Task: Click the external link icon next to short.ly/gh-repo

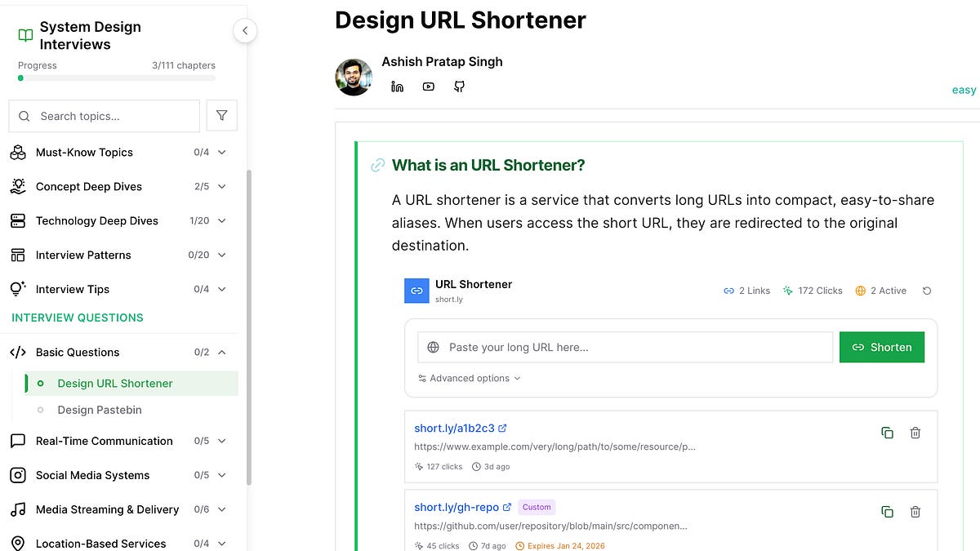Action: [507, 507]
